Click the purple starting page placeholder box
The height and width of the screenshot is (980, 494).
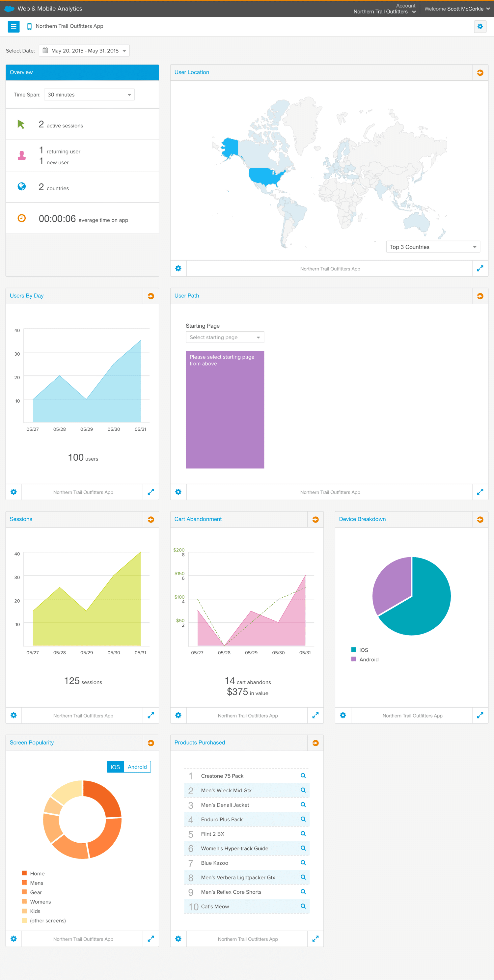coord(225,409)
